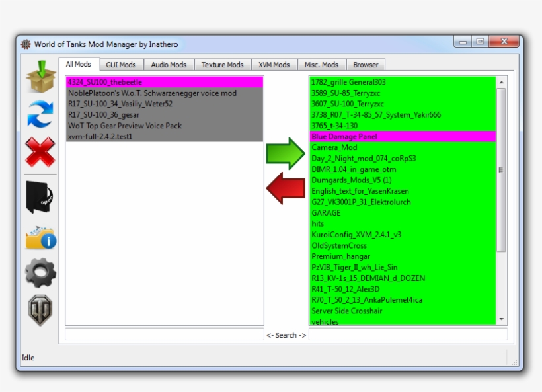Click the install mod package box icon
The image size is (542, 392).
click(x=41, y=77)
